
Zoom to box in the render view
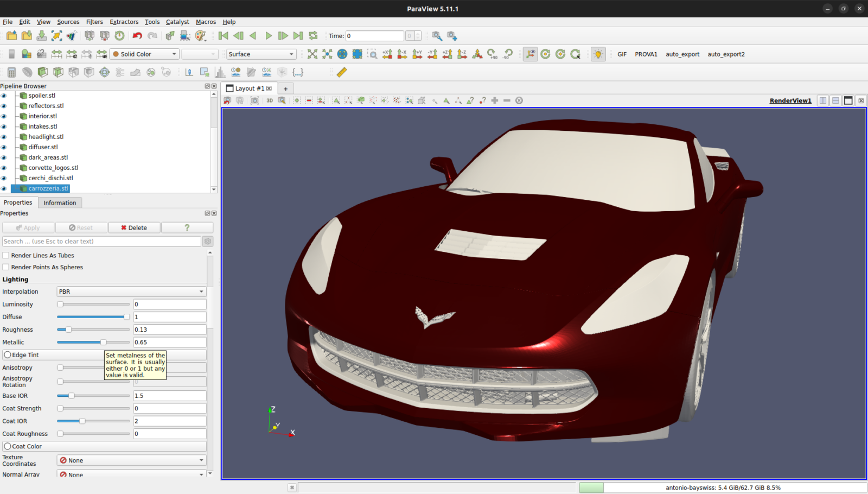283,100
